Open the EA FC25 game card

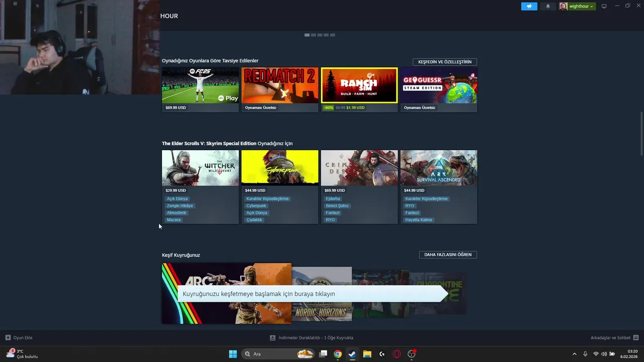[x=200, y=89]
